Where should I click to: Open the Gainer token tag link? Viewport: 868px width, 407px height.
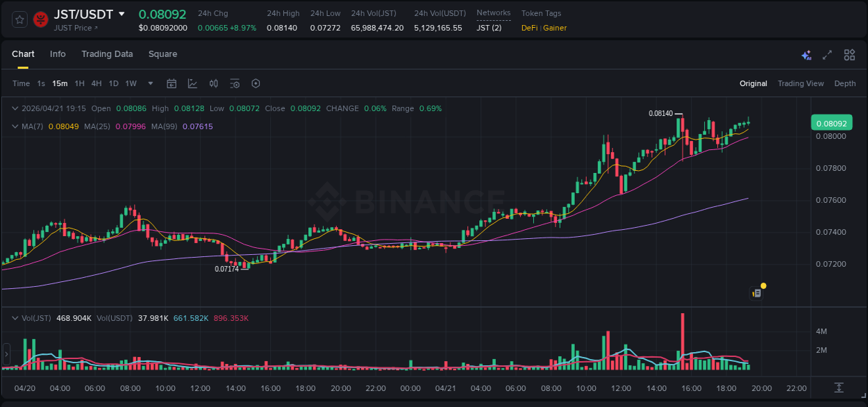coord(554,28)
